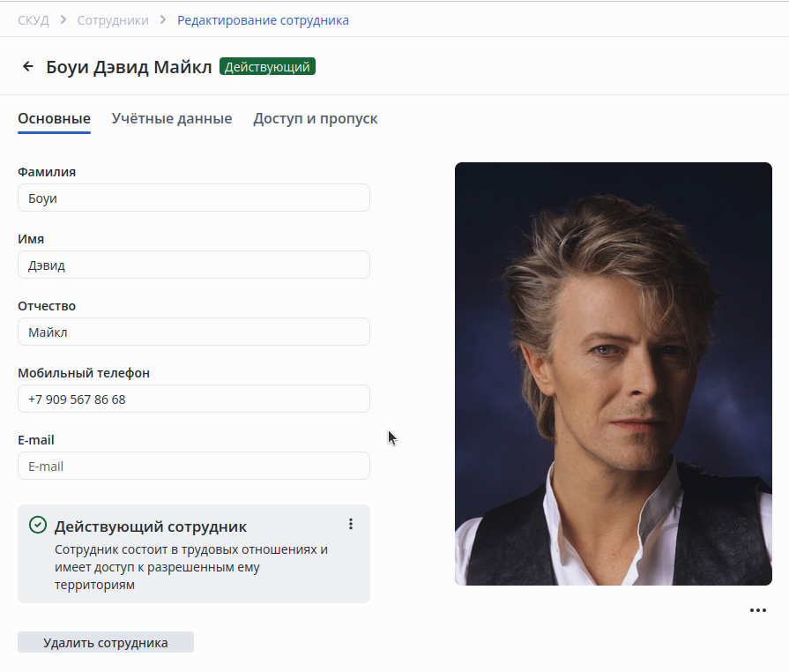Viewport: 789px width, 672px height.
Task: Click the Редактирование сотрудника breadcrumb
Action: pyautogui.click(x=263, y=20)
